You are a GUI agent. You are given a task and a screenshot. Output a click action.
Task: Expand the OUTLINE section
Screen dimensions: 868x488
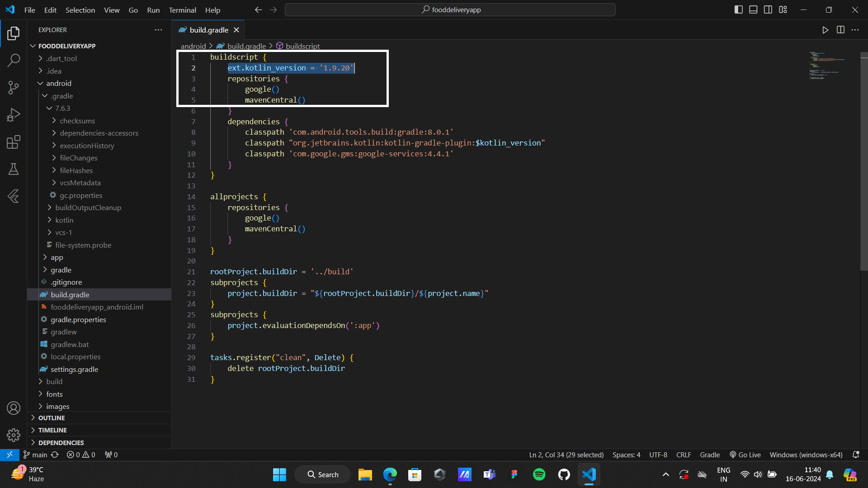coord(52,418)
